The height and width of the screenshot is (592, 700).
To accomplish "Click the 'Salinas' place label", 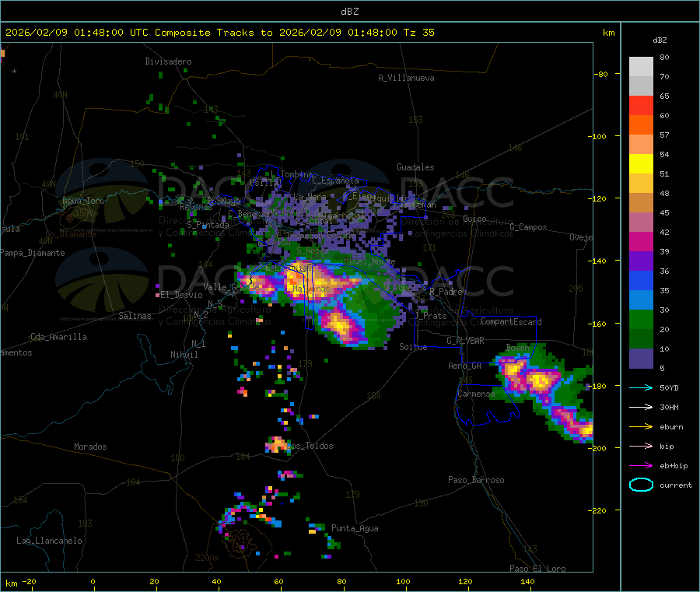I will click(135, 316).
